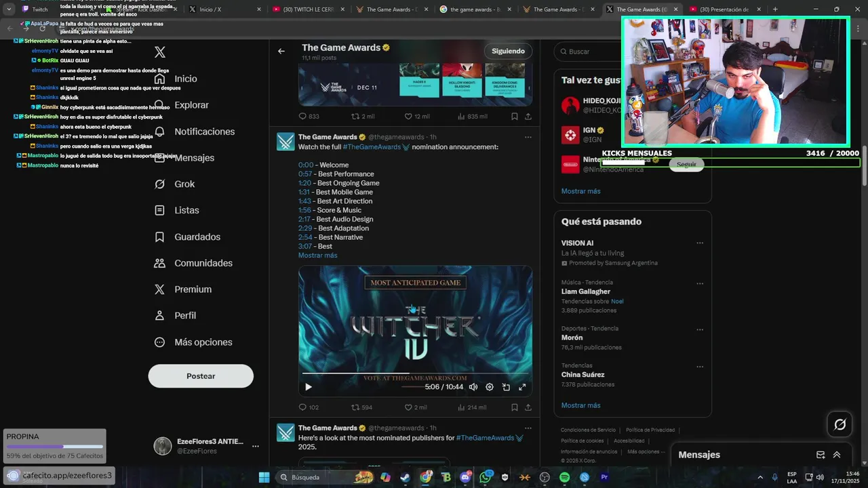Open WhatsApp from the taskbar
Image resolution: width=868 pixels, height=488 pixels.
click(x=485, y=477)
